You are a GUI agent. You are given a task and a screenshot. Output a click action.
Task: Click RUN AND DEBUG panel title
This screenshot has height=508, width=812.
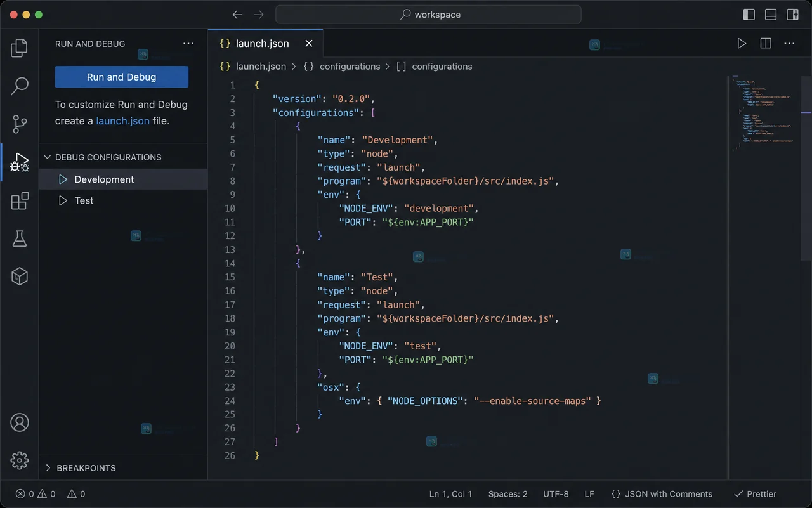point(90,44)
